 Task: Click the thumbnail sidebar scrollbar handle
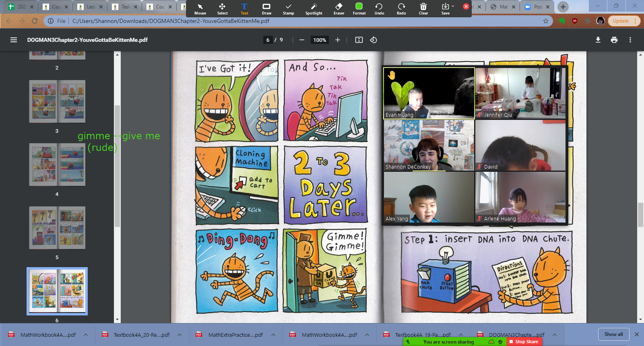pos(117,166)
